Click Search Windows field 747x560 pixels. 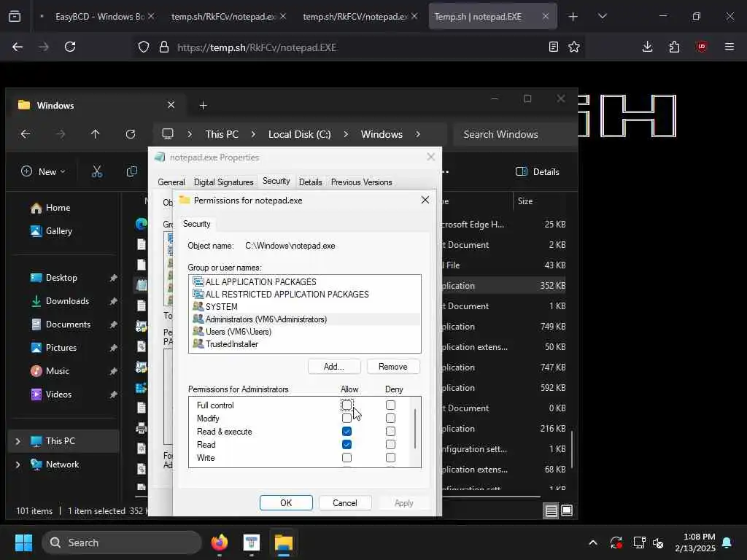pos(516,134)
